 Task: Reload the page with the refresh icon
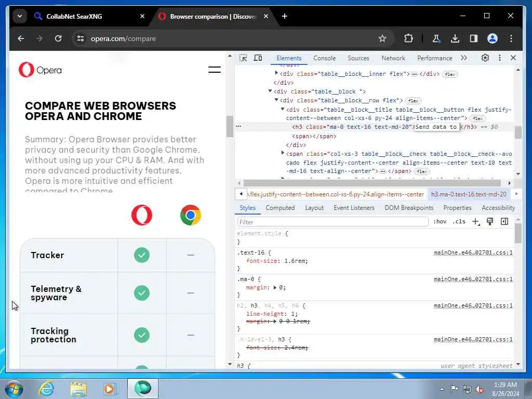tap(58, 38)
